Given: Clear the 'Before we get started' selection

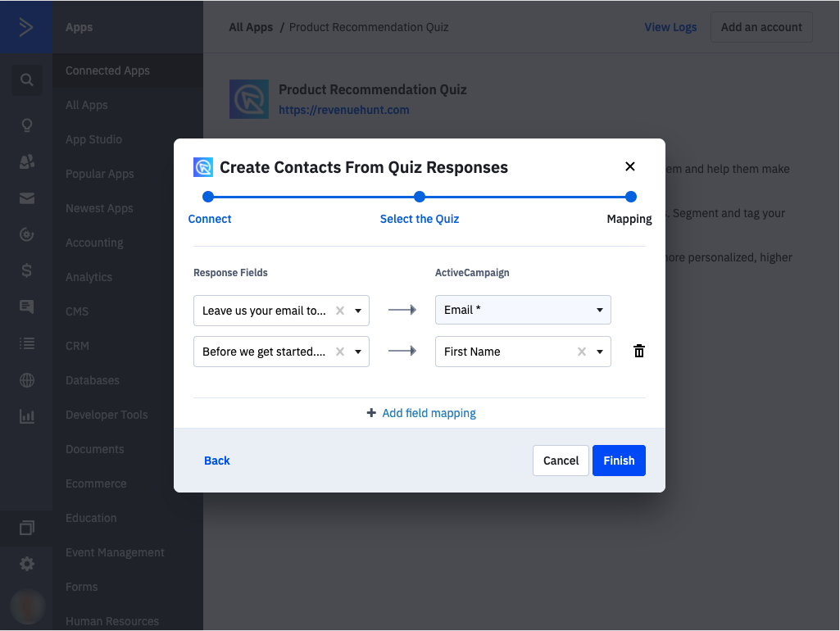Looking at the screenshot, I should click(339, 352).
